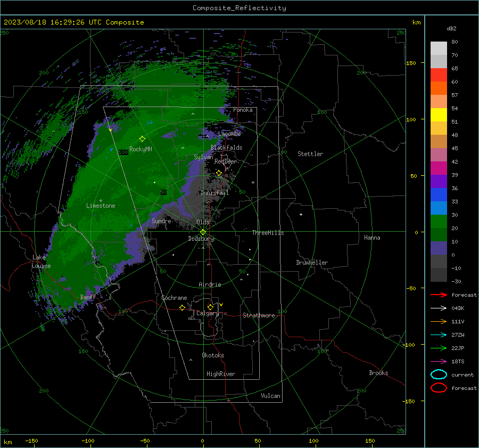
Task: Select the 51 dBZ yellow color swatch
Action: [439, 115]
